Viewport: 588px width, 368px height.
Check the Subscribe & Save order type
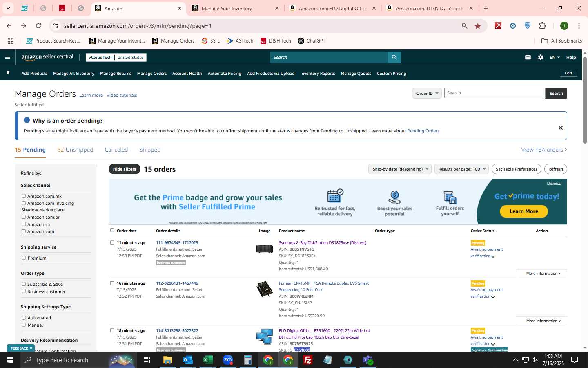click(24, 284)
